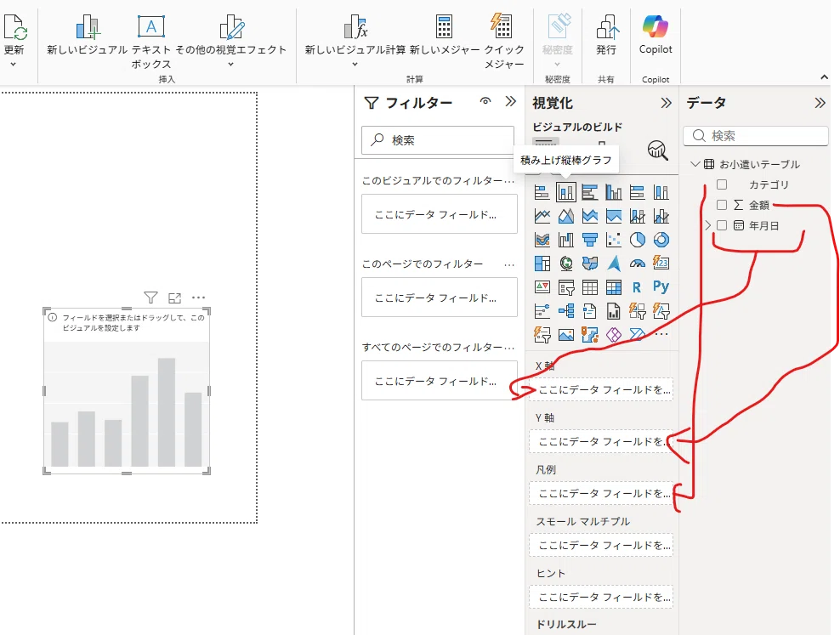Insert a テキスト ボックス from the ribbon
The image size is (840, 635).
[x=151, y=41]
